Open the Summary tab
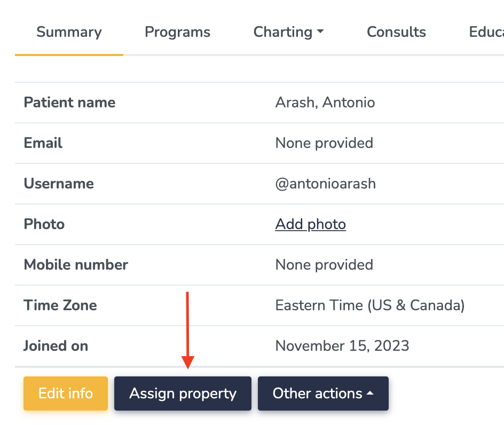Viewport: 504px width, 425px height. coord(69,32)
